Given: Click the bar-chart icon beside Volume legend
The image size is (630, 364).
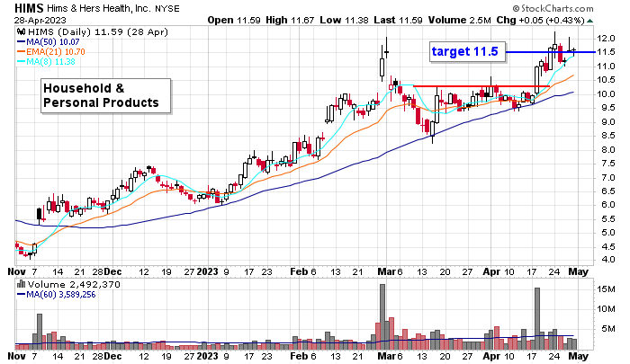Looking at the screenshot, I should [21, 284].
